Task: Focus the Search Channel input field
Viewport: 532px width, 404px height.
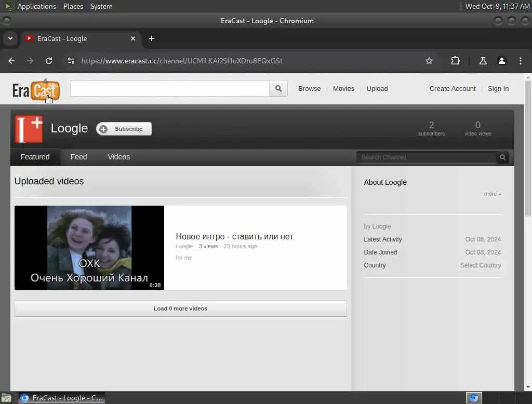Action: (427, 157)
